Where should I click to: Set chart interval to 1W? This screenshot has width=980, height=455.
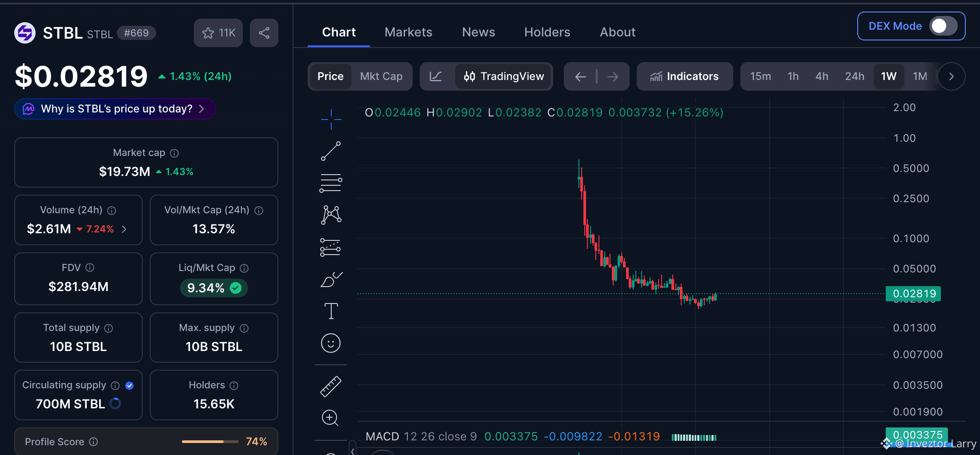tap(889, 76)
